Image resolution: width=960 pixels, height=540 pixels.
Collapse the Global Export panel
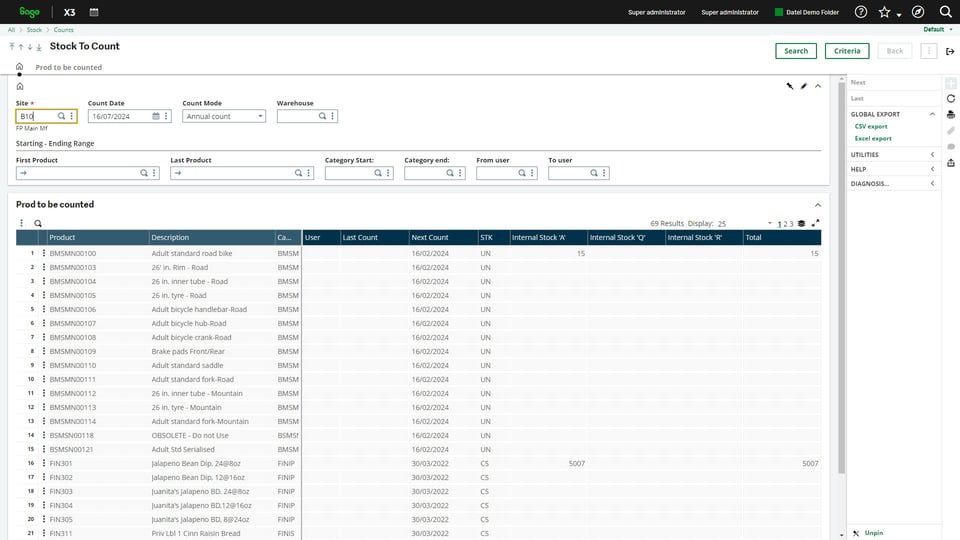coord(932,114)
